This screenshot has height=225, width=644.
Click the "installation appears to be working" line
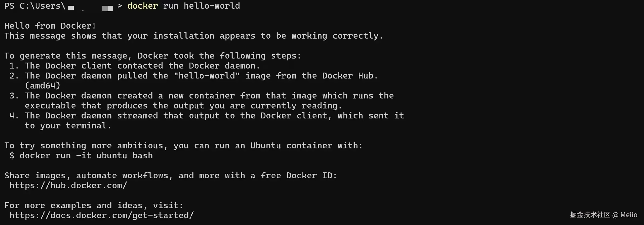pos(193,36)
